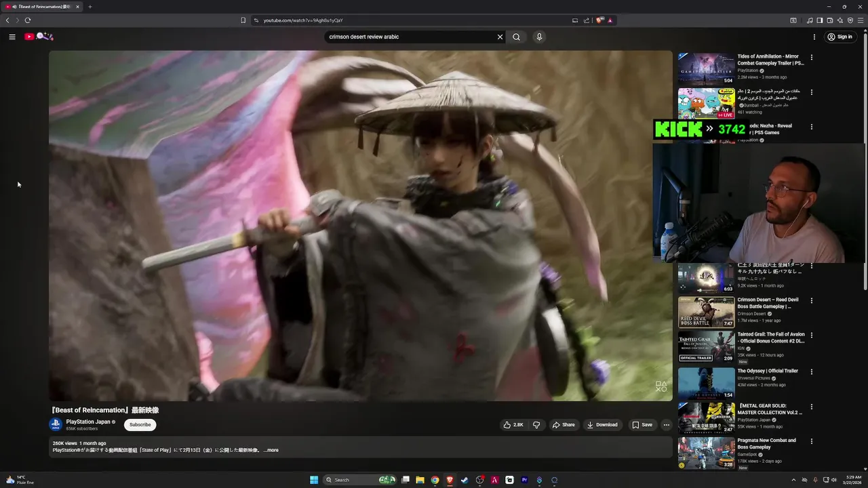Viewport: 868px width, 488px height.
Task: Open options for Tides of Annihilation video
Action: pos(811,58)
